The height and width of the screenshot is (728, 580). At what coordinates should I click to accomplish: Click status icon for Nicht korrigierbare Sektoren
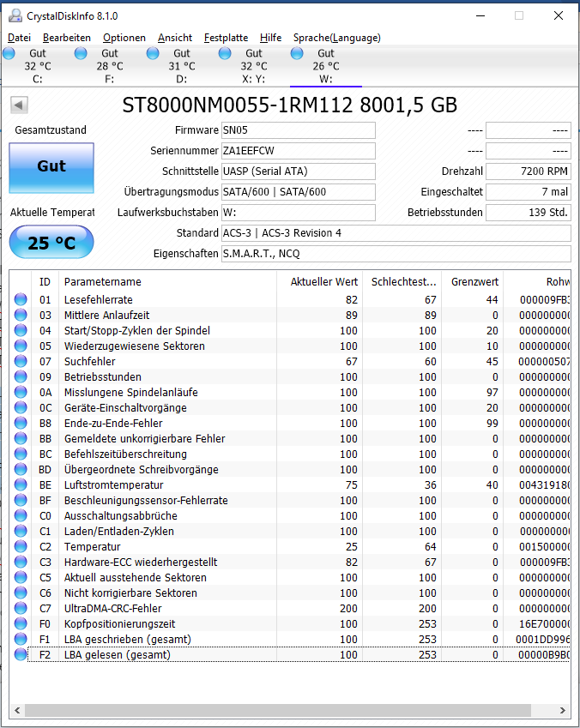pos(21,593)
